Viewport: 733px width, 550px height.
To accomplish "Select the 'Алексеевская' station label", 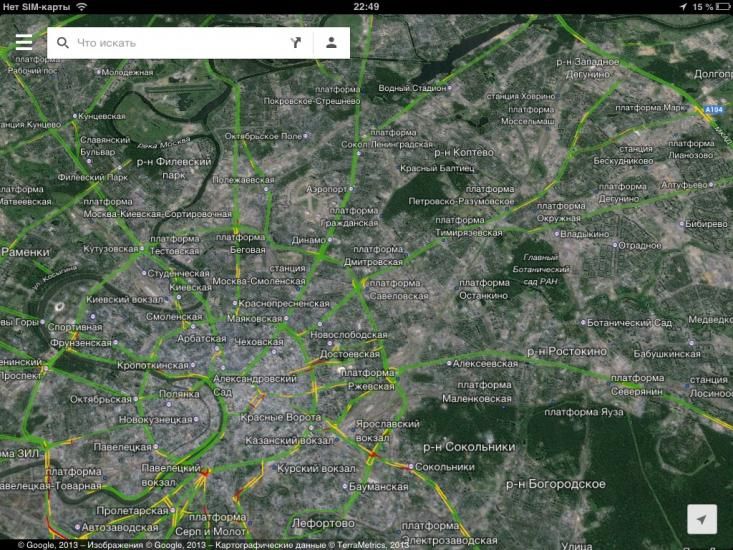I will (485, 363).
